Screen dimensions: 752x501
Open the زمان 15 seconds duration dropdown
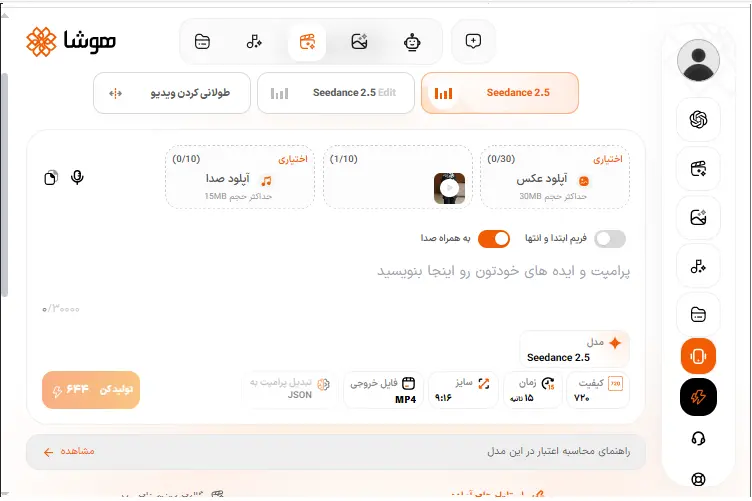[x=532, y=390]
